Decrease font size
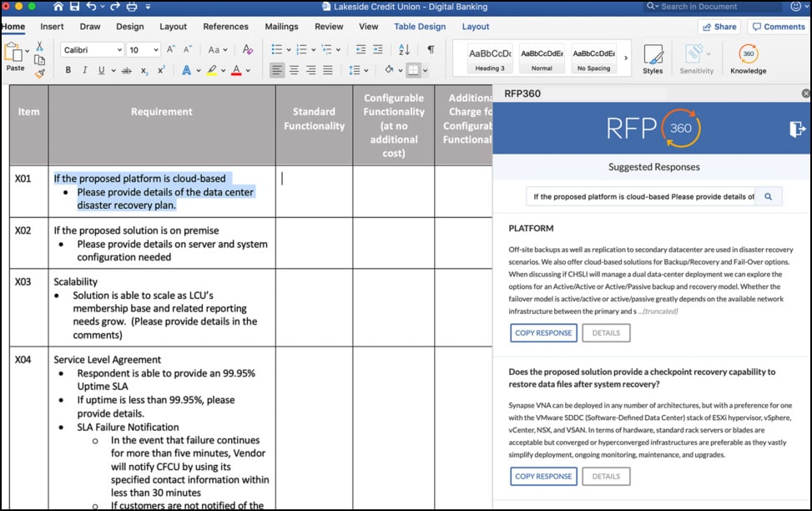The width and height of the screenshot is (812, 511). point(188,49)
